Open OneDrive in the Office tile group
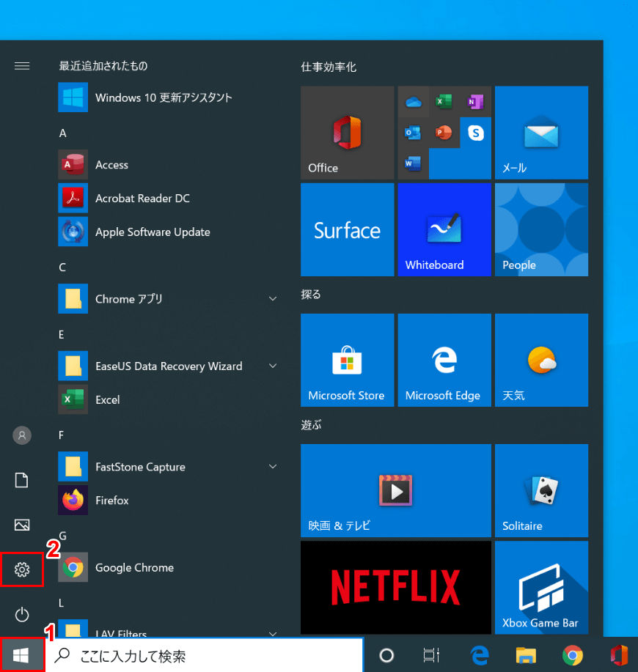 [414, 102]
